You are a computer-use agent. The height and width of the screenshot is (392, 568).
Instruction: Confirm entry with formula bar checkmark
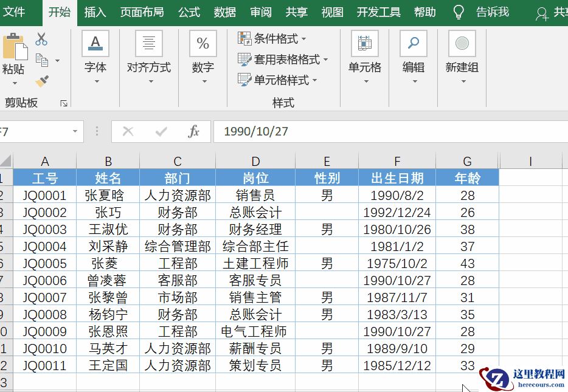pyautogui.click(x=161, y=131)
